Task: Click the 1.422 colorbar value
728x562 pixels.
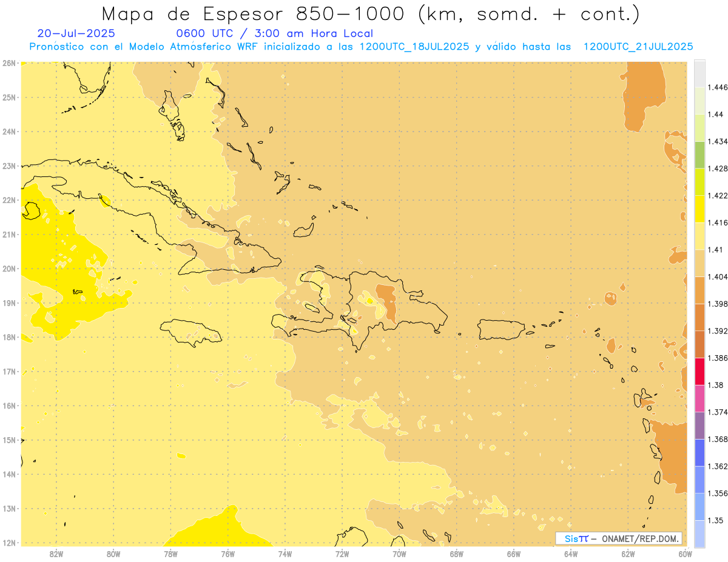Action: point(718,195)
